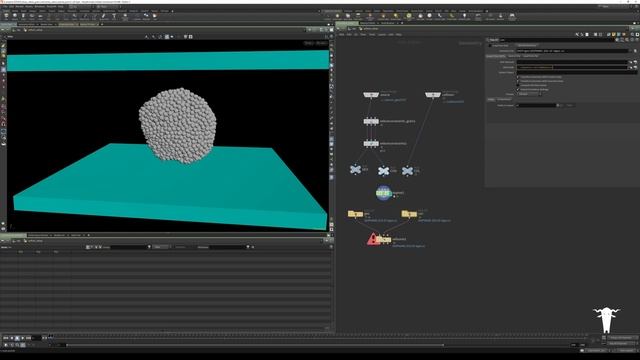The width and height of the screenshot is (640, 360).
Task: Click the Switcher tool on lights shelf
Action: (x=500, y=16)
